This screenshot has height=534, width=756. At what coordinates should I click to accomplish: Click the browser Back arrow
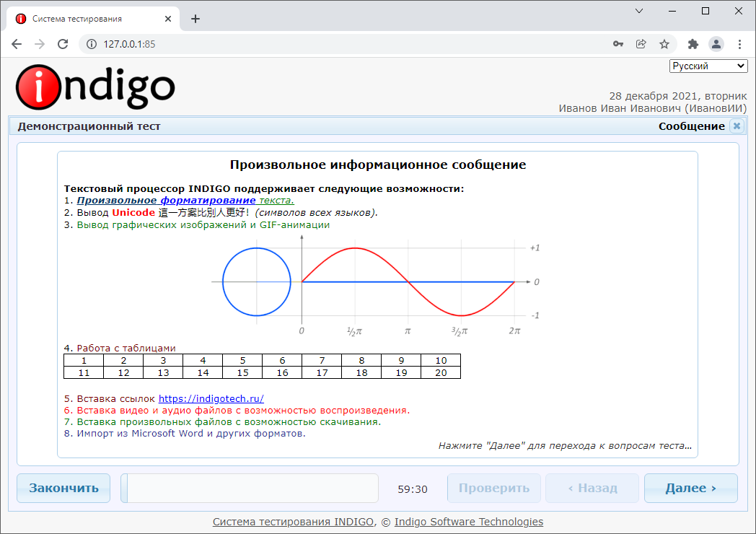(17, 44)
